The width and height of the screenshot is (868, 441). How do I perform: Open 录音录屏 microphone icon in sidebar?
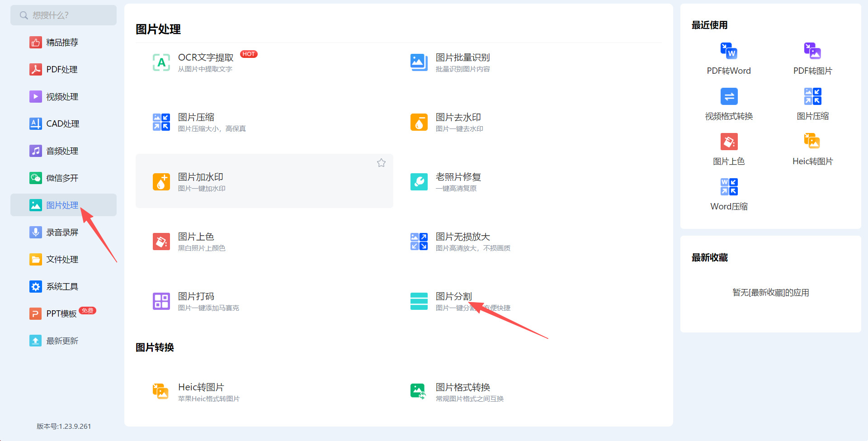(36, 232)
